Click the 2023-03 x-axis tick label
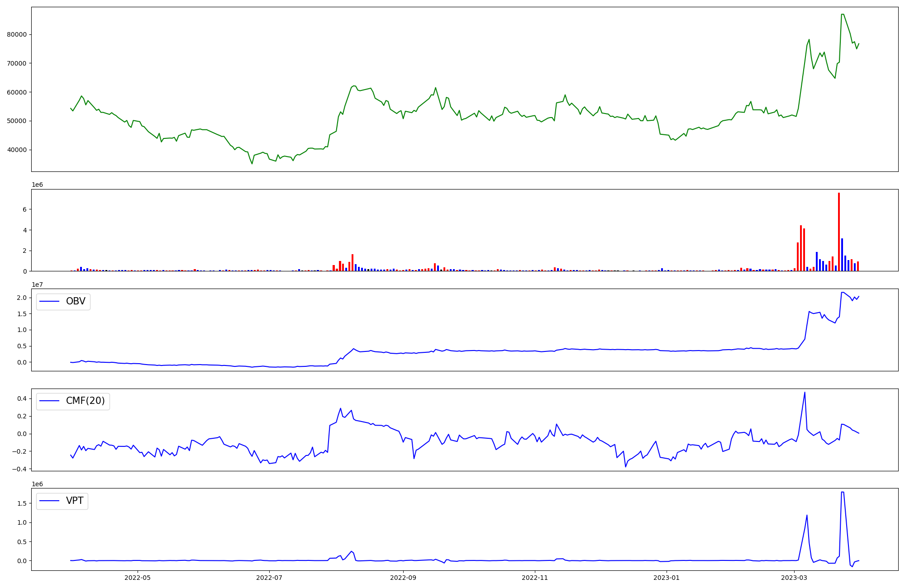This screenshot has width=905, height=588. coord(795,578)
